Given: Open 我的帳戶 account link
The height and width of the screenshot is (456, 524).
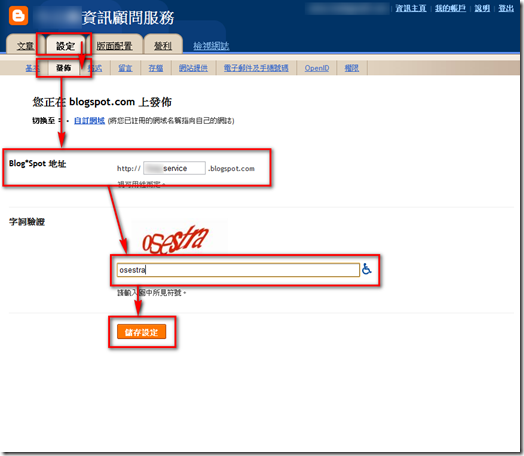Looking at the screenshot, I should [x=450, y=8].
